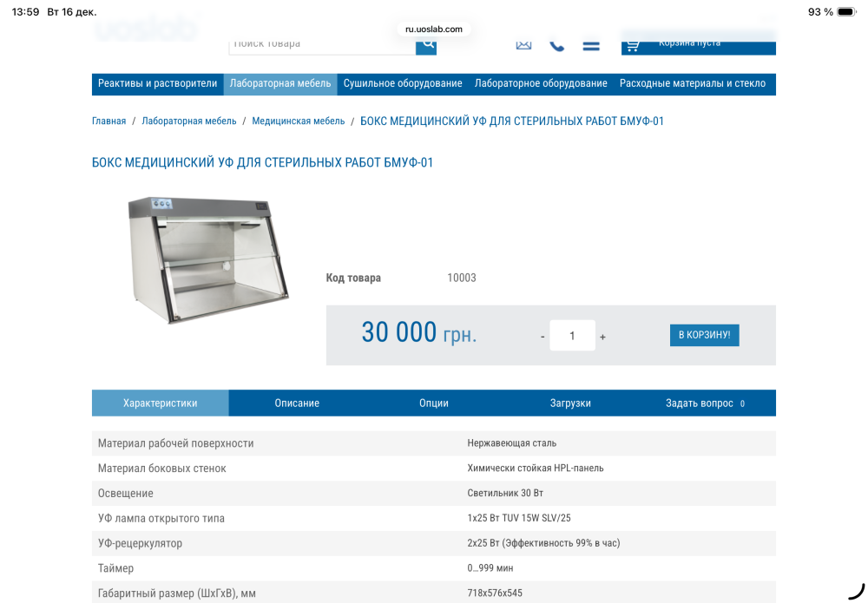
Task: Decrease quantity with minus button
Action: click(x=542, y=337)
